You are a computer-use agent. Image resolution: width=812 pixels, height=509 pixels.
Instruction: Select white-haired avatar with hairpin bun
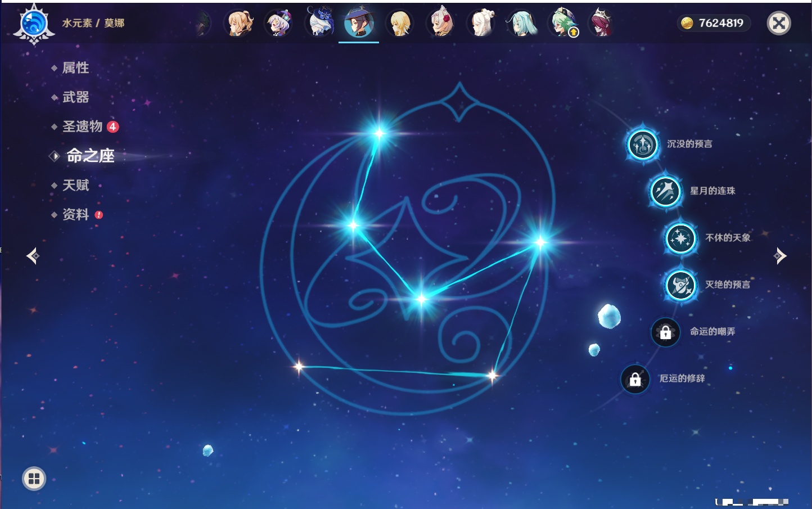(481, 23)
